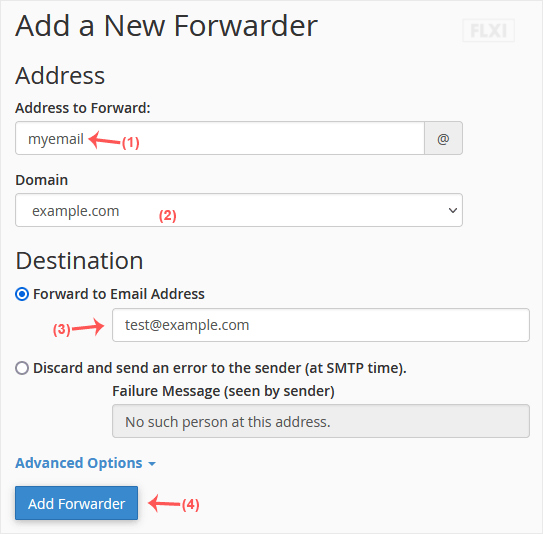Click the test@example.com destination email field
Image resolution: width=543 pixels, height=534 pixels.
click(321, 325)
